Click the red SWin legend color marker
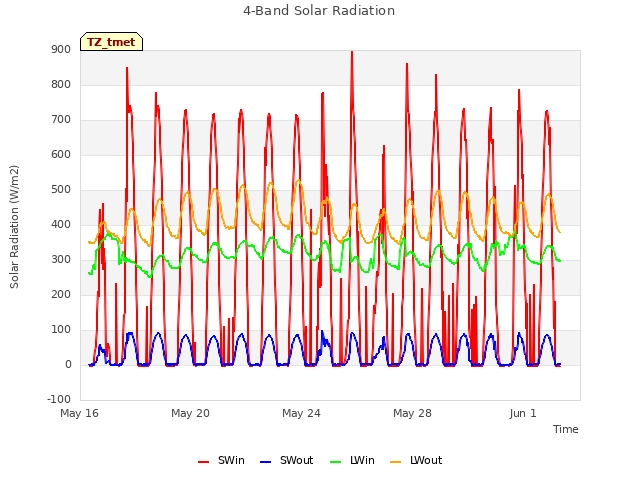The image size is (640, 480). click(x=203, y=462)
